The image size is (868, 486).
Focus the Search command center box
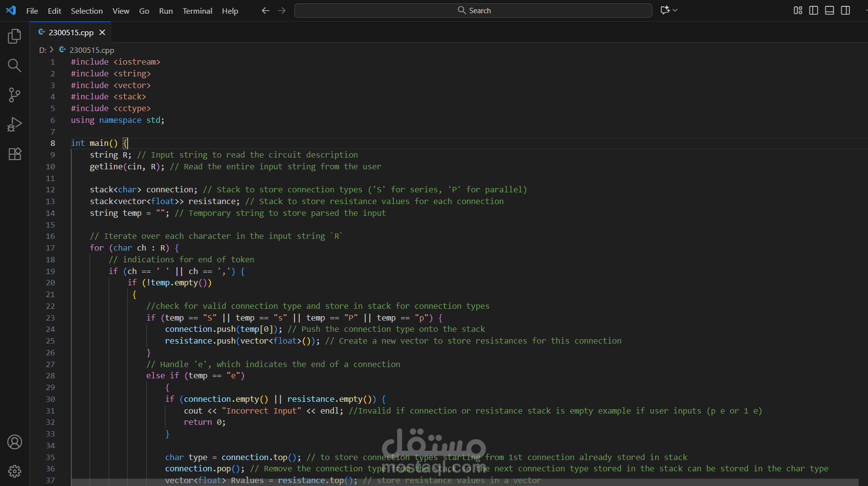(x=473, y=10)
